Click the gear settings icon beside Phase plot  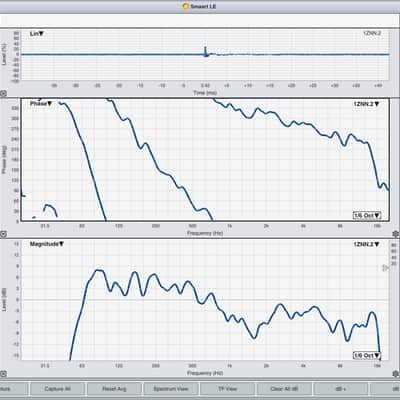(x=396, y=234)
